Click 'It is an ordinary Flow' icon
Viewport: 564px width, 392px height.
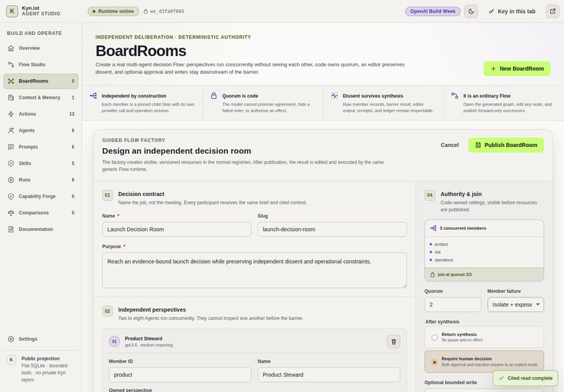click(x=455, y=96)
